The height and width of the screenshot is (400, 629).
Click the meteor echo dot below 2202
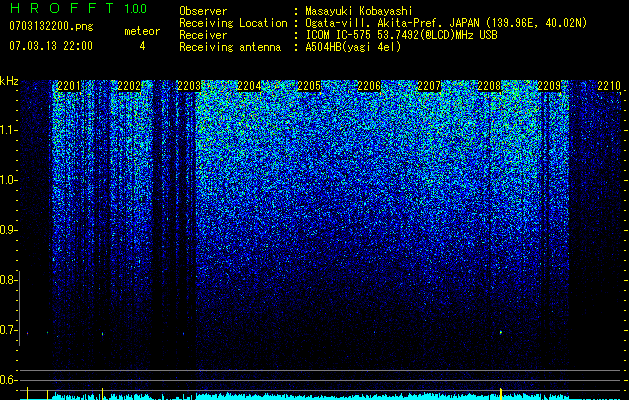tap(103, 333)
